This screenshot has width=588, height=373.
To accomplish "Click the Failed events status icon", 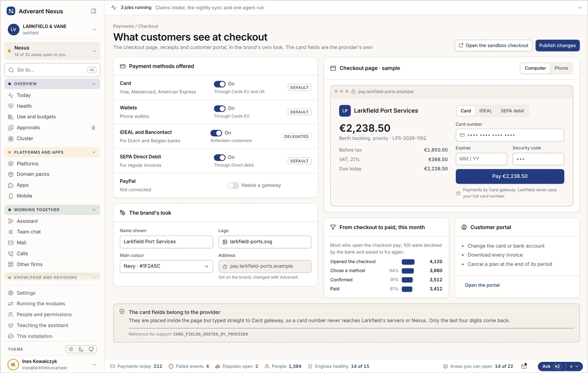I will point(171,366).
